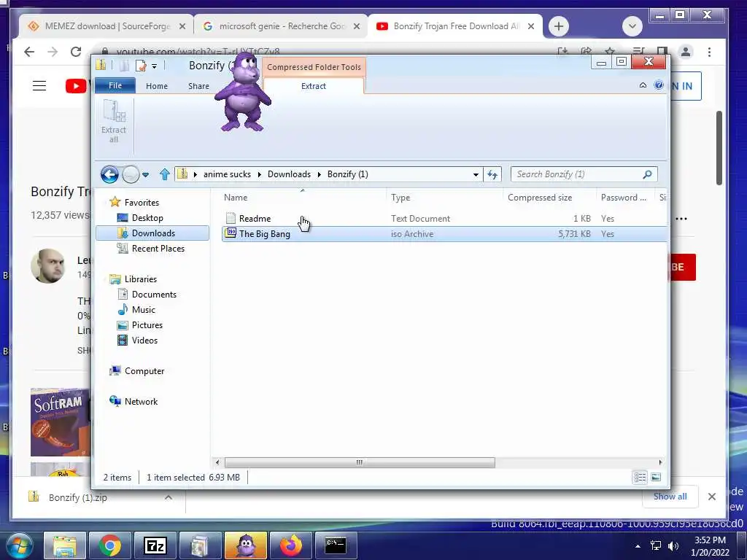Sort by Compressed size column header
Screen dimensions: 747x560
pyautogui.click(x=549, y=197)
